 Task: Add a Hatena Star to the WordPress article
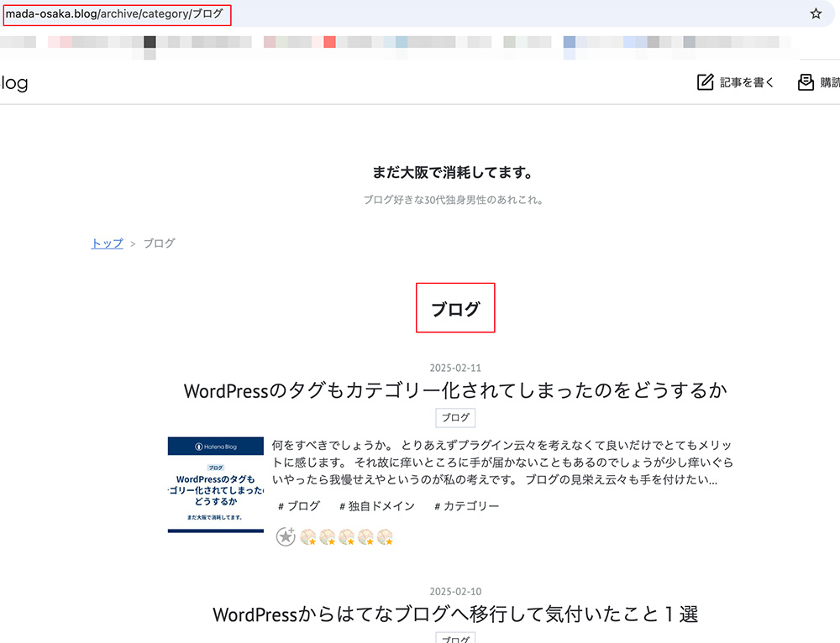286,536
